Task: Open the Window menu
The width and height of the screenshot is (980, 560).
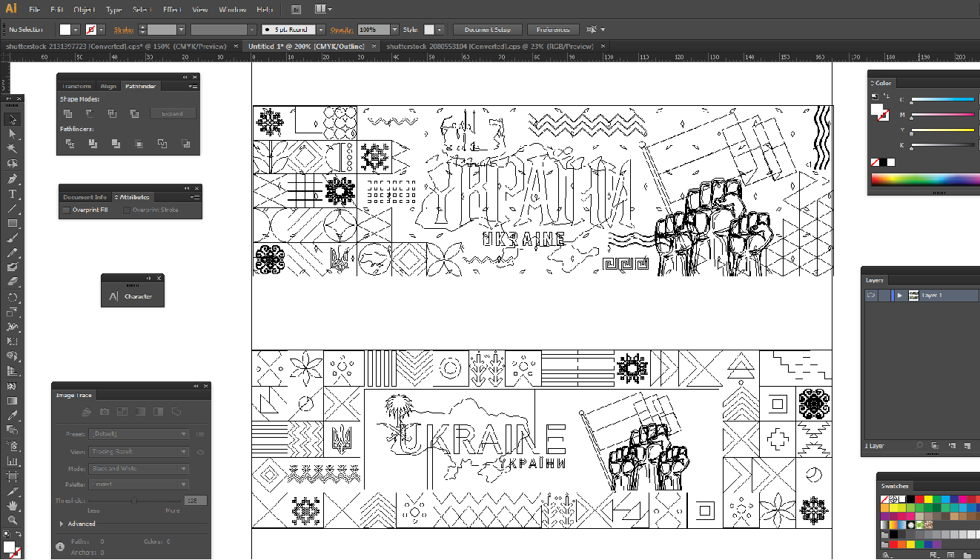Action: pyautogui.click(x=232, y=10)
